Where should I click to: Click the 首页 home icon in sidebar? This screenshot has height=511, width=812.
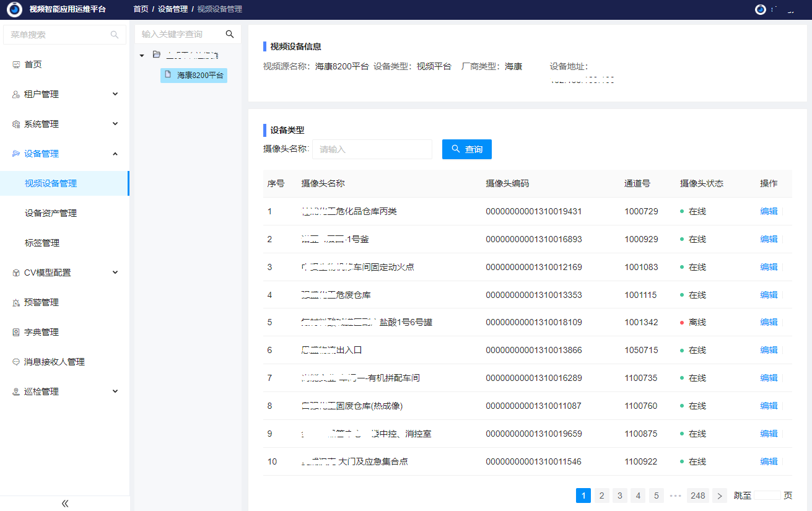pyautogui.click(x=16, y=64)
